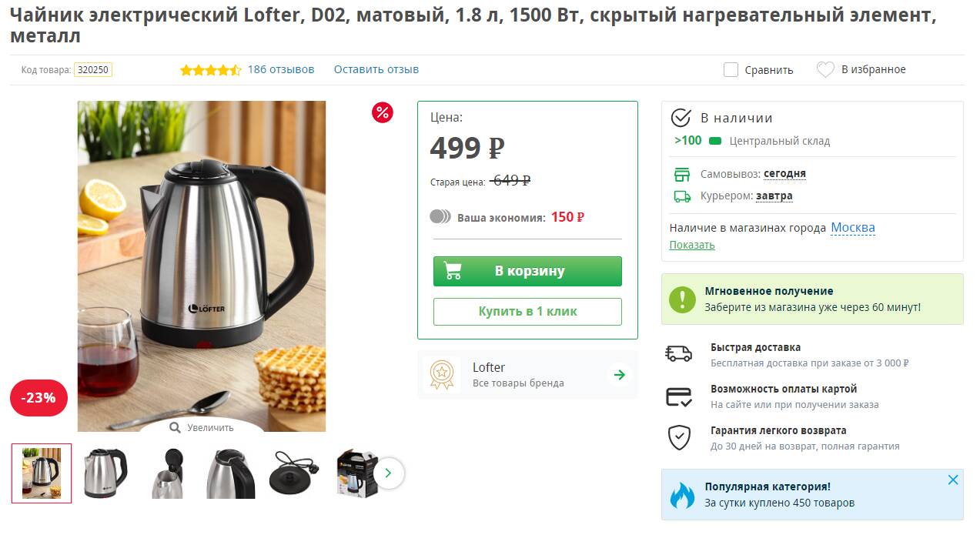This screenshot has width=980, height=545.
Task: Click the Оставить отзыв link
Action: (x=376, y=69)
